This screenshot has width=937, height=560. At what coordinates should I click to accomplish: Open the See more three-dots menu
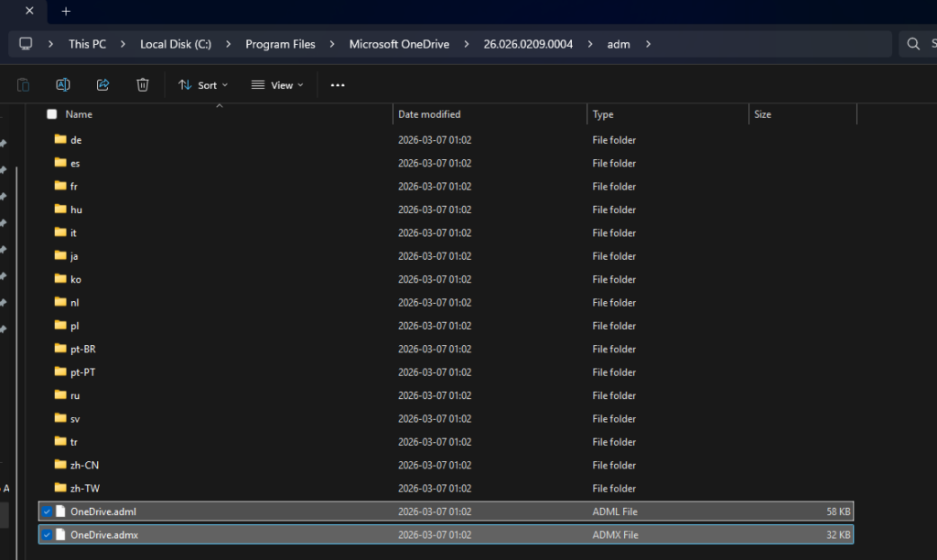pos(338,85)
